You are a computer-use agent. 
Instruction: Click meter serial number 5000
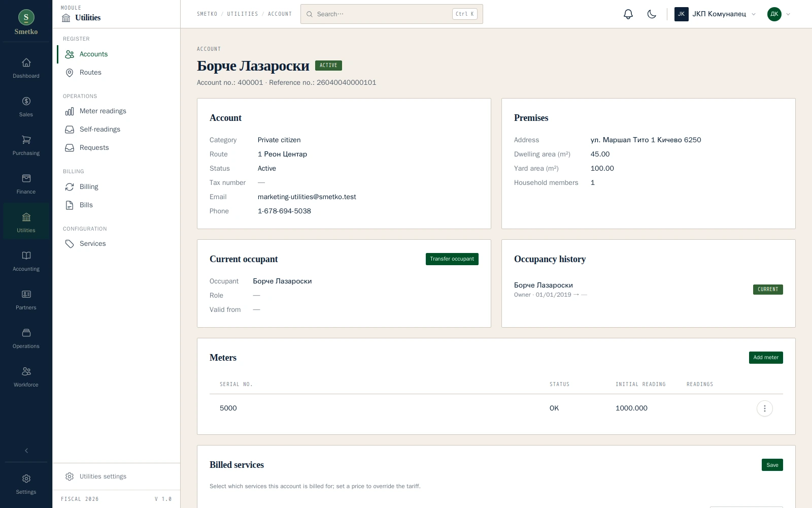coord(228,408)
